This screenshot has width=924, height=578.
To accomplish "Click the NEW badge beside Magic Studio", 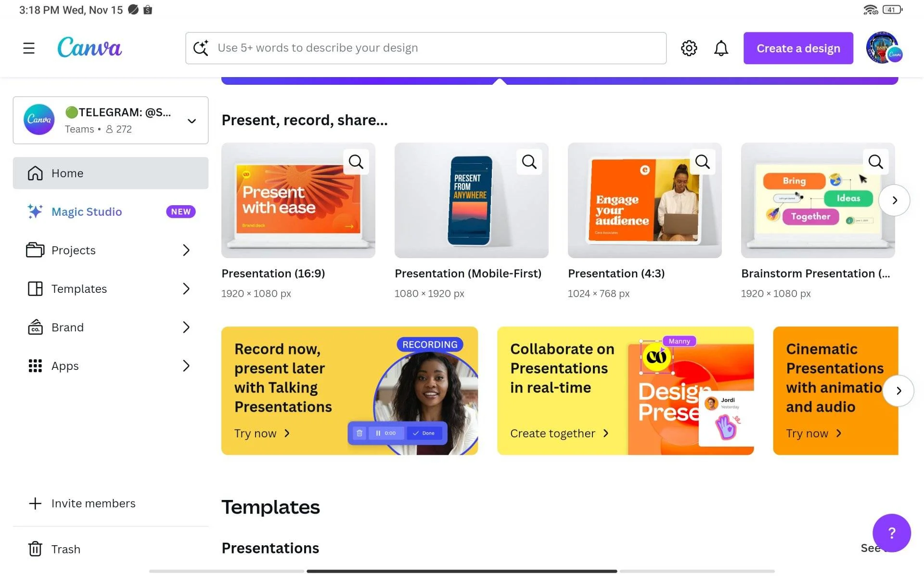I will pos(180,211).
